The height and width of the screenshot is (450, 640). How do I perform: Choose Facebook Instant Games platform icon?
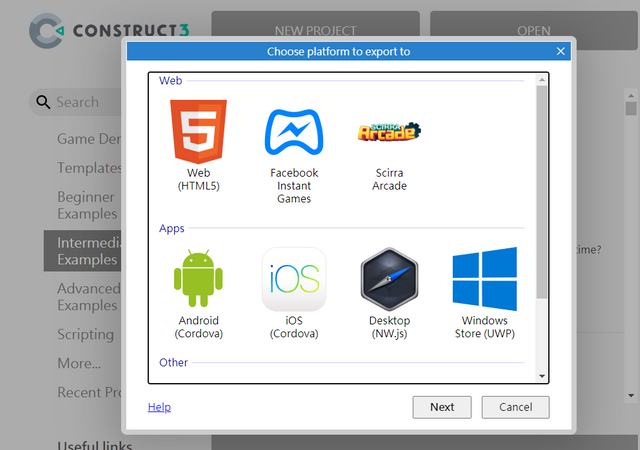tap(294, 132)
